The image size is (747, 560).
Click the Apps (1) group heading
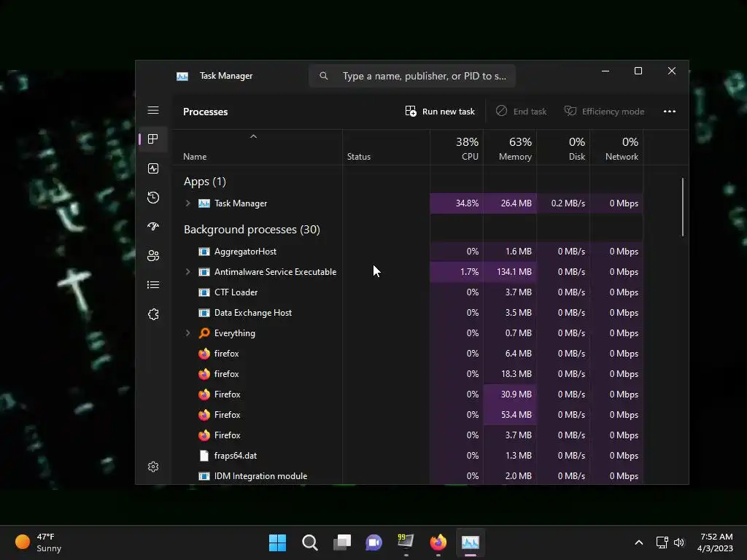205,182
